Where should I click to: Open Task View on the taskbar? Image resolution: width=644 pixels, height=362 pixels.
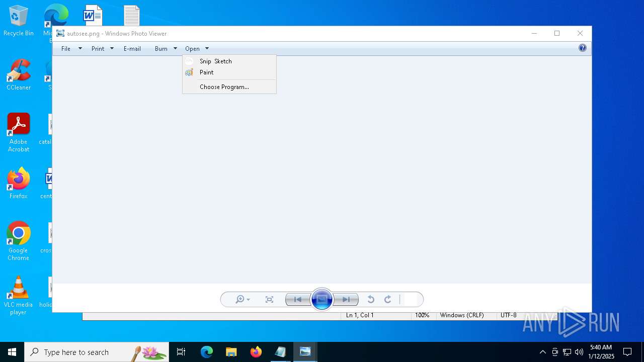(181, 352)
